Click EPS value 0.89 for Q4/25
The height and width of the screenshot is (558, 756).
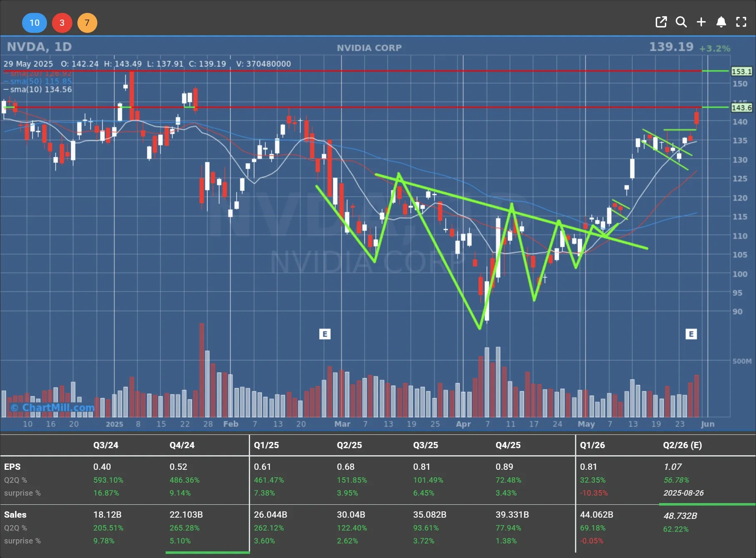(x=504, y=467)
